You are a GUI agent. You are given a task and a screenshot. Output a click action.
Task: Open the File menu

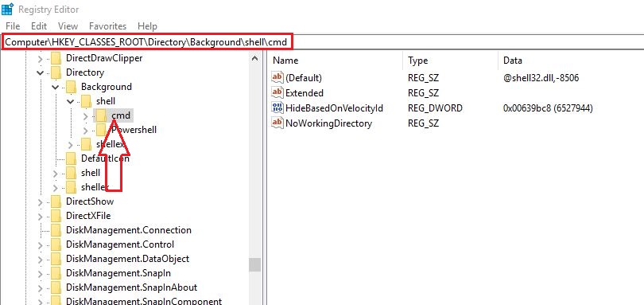(x=13, y=26)
